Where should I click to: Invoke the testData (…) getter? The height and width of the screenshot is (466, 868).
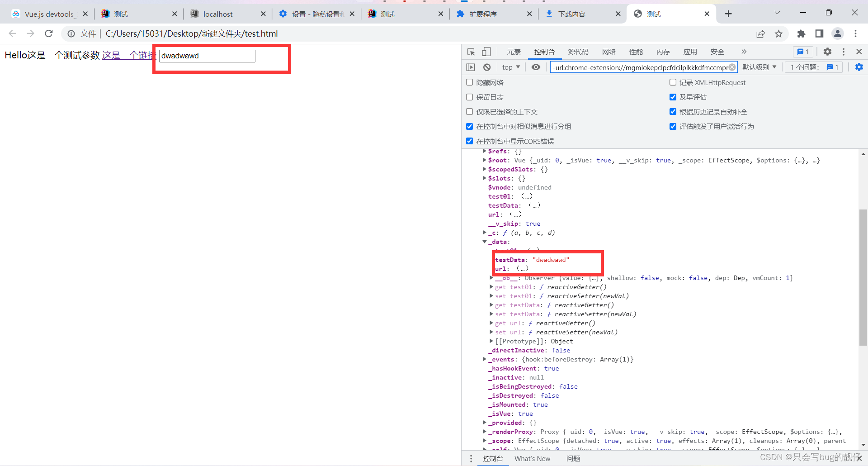pos(534,205)
